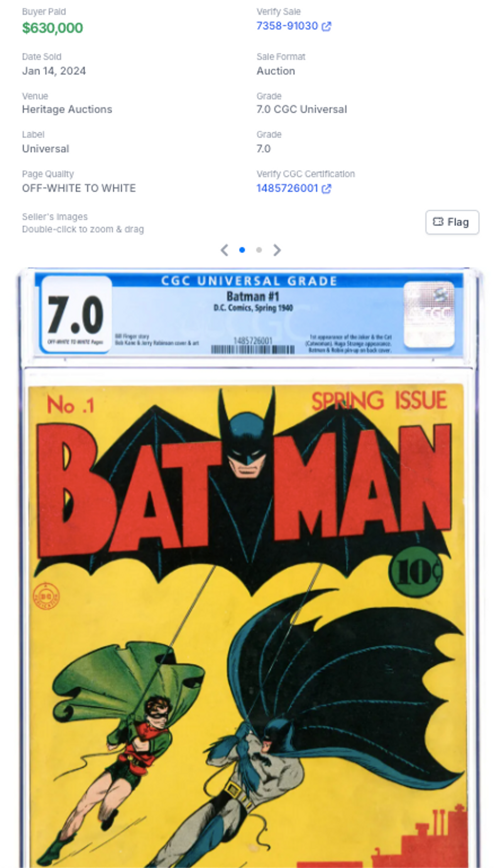This screenshot has width=494, height=868.
Task: Click external-link icon beside certification number
Action: [x=327, y=189]
